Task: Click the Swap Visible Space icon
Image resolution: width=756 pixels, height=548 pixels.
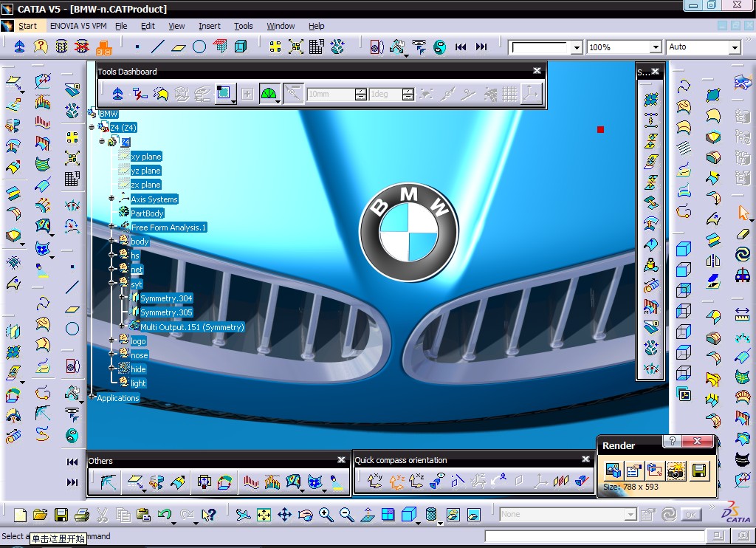Action: click(x=473, y=515)
